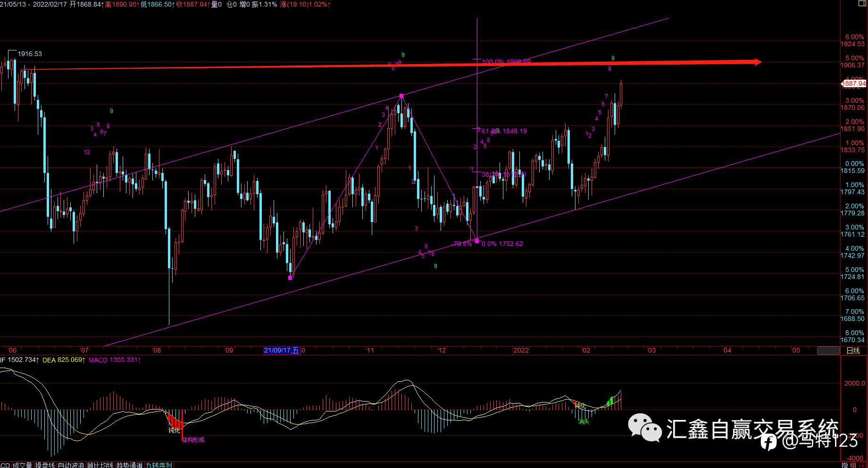Click the 日线 period selector
Viewport: 868px width, 468px height.
click(x=853, y=351)
